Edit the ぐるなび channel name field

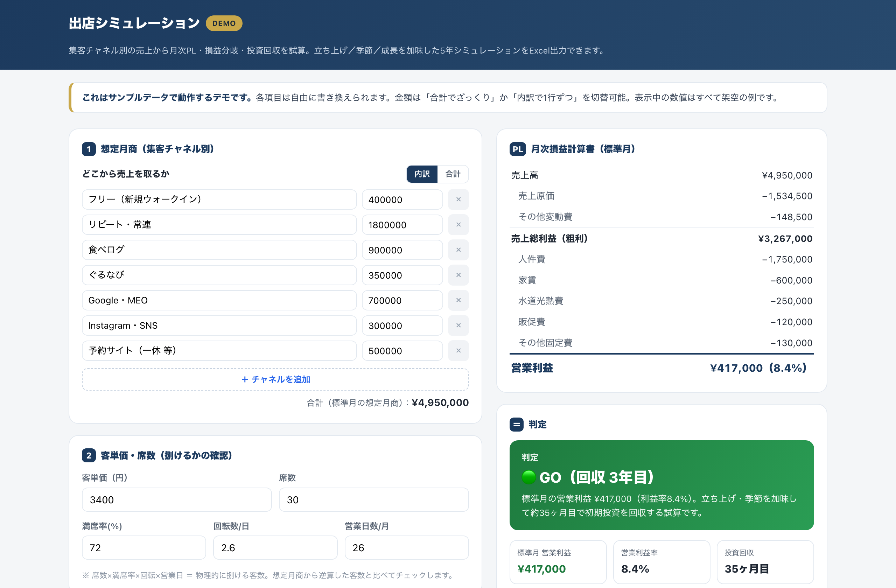(219, 275)
